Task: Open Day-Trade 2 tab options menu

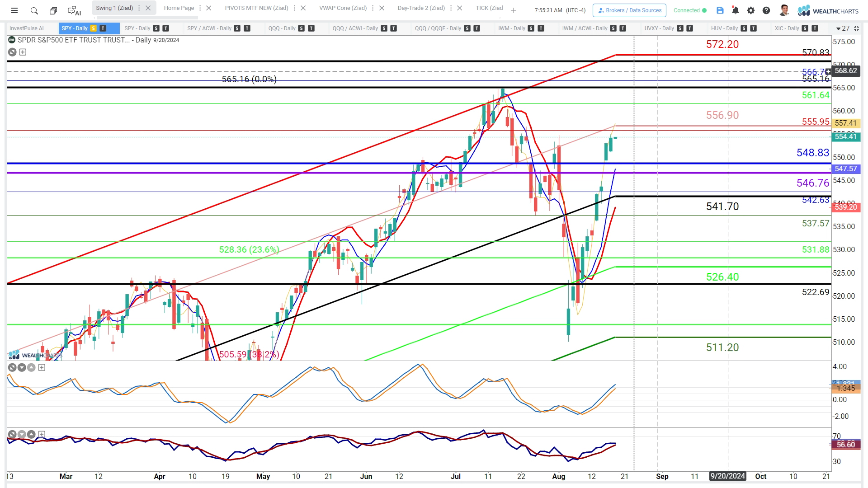Action: pos(451,8)
